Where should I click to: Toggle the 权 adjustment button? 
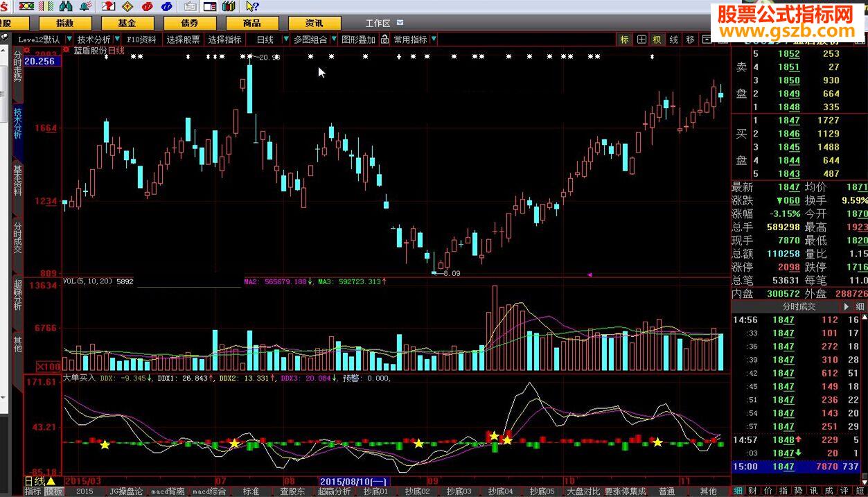pyautogui.click(x=657, y=40)
